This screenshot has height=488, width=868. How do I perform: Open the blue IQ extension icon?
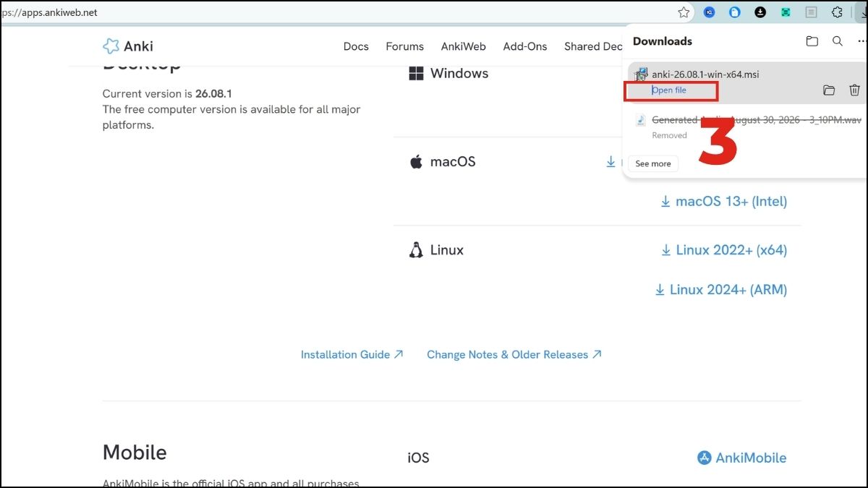[x=710, y=12]
